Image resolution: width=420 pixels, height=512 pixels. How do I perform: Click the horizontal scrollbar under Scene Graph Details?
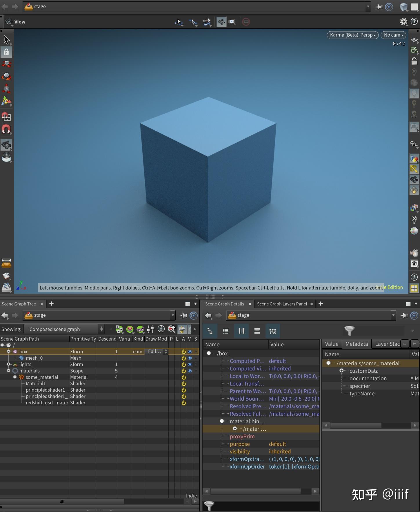coord(256,491)
